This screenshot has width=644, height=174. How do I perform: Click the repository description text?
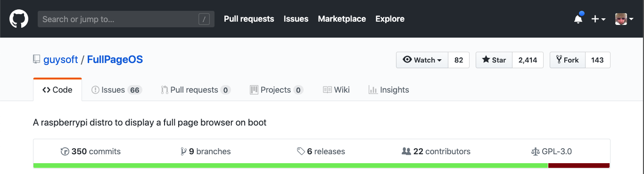pos(150,123)
